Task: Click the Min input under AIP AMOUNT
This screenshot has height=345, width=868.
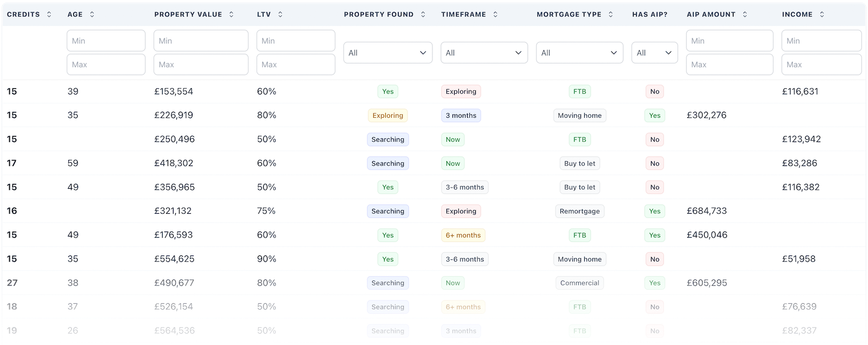Action: [x=729, y=40]
